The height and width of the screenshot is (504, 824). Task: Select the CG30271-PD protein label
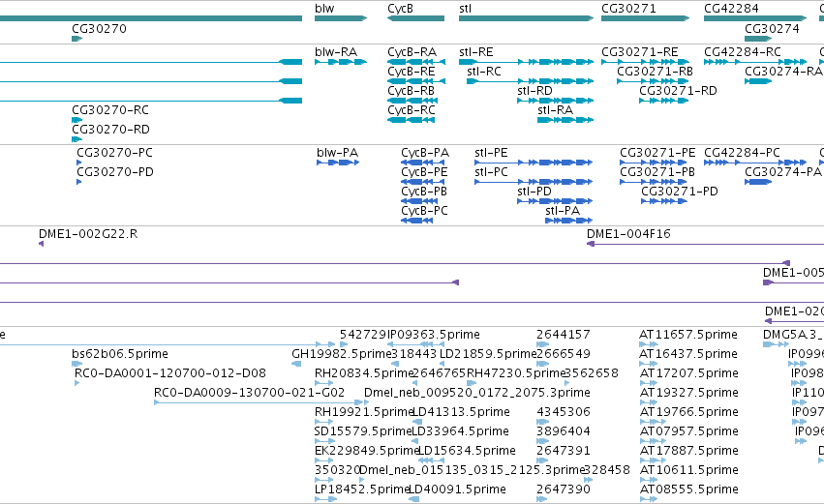[x=680, y=192]
